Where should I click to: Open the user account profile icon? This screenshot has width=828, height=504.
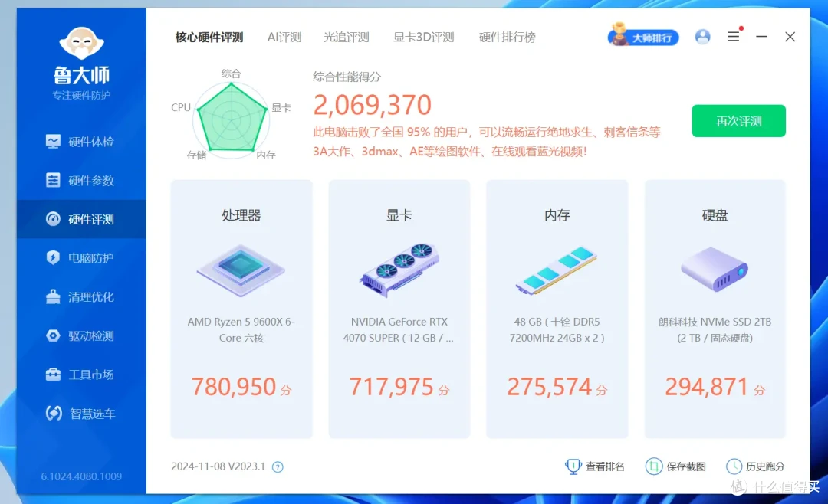(x=702, y=37)
